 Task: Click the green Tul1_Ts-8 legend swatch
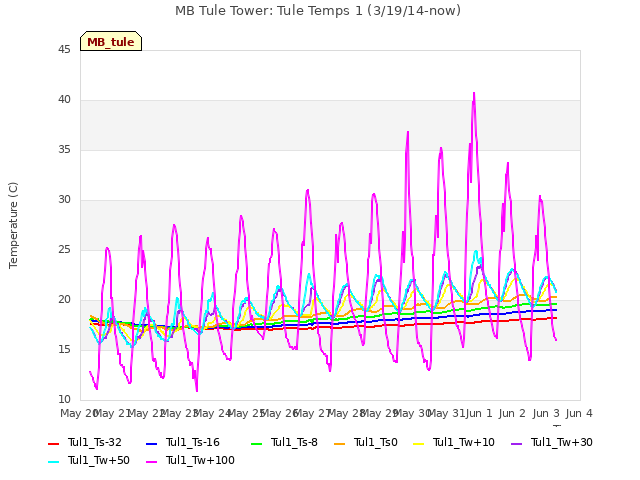(x=256, y=443)
